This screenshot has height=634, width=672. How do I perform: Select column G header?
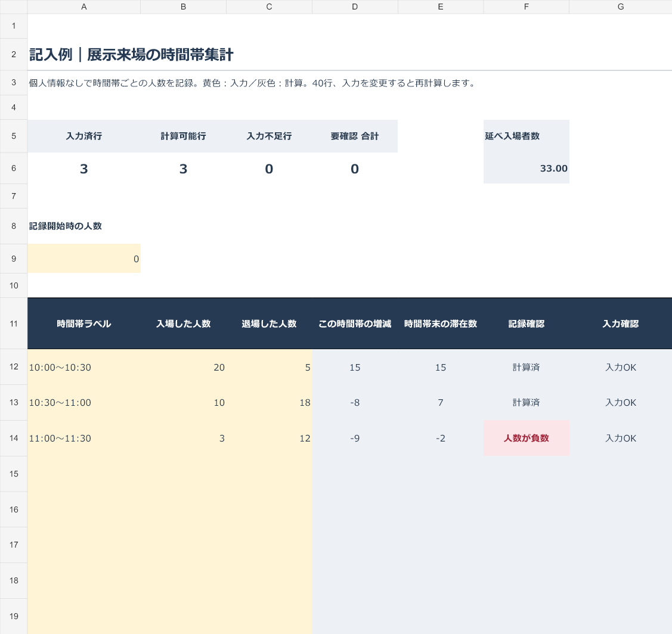click(x=621, y=7)
